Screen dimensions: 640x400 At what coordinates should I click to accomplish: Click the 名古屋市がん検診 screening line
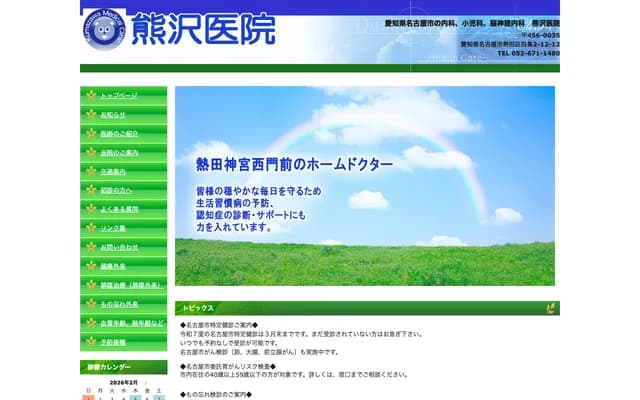coord(259,352)
